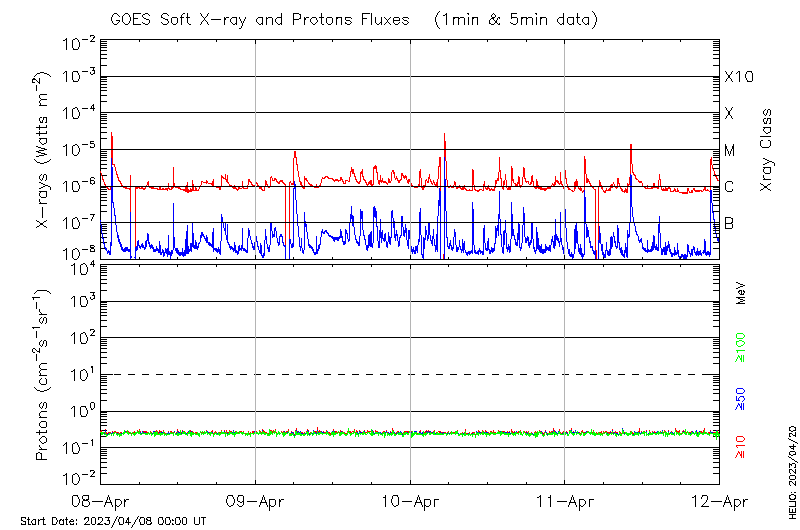Select the 12-Apr date label

coord(719,500)
